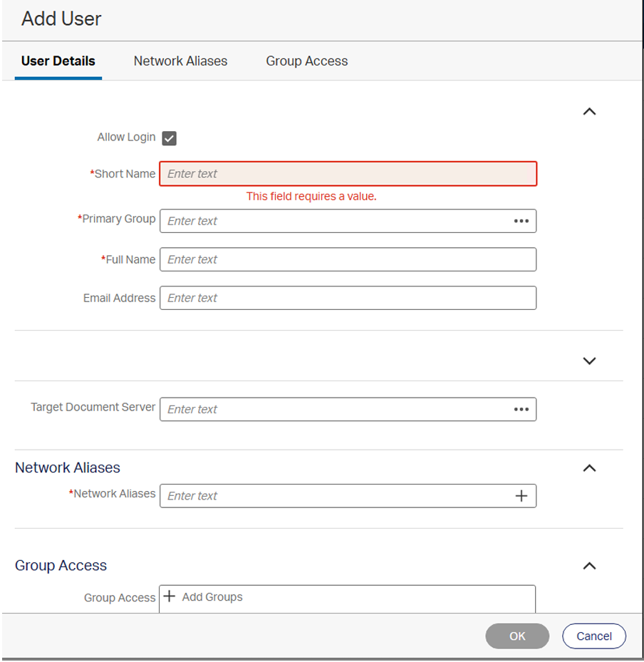Screen dimensions: 644x662
Task: Click the Target Document Server label
Action: [93, 407]
